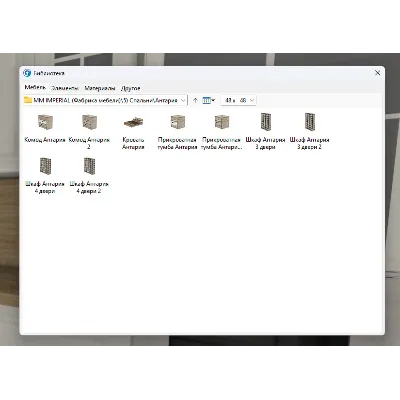Switch to the Элементы tab
Screen dimensions: 400x400
pos(65,88)
